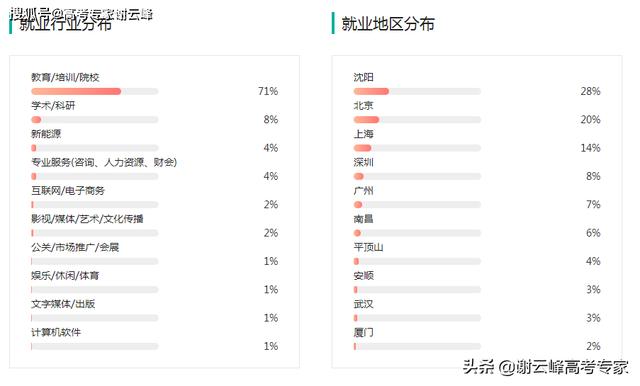Image resolution: width=640 pixels, height=386 pixels.
Task: Click the 28% value for 沈阳
Action: pos(590,91)
